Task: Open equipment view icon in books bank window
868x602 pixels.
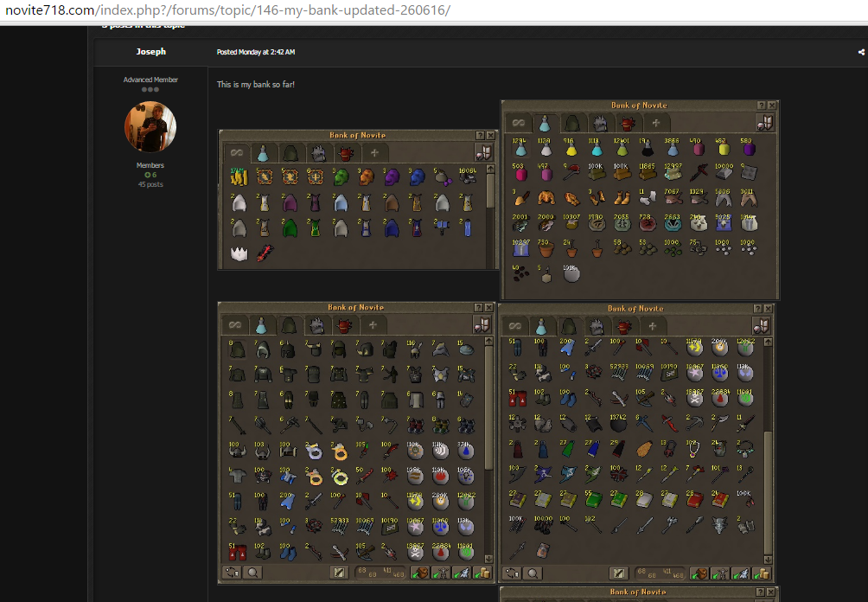Action: [761, 325]
